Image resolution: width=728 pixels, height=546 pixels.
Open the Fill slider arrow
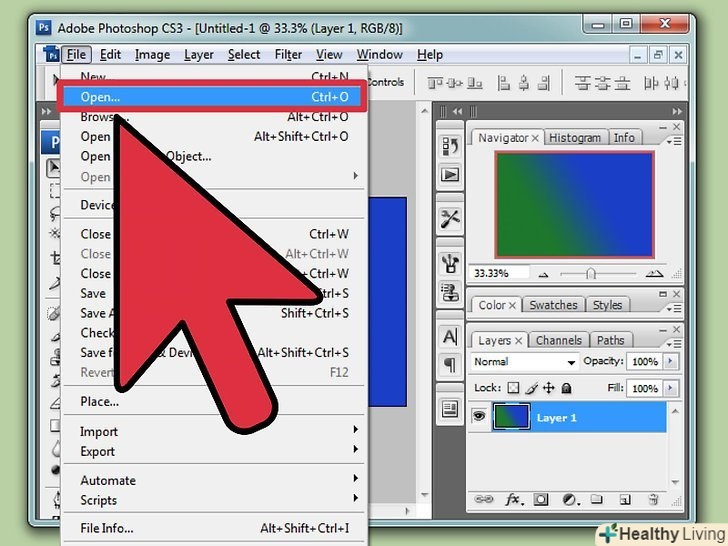click(670, 388)
